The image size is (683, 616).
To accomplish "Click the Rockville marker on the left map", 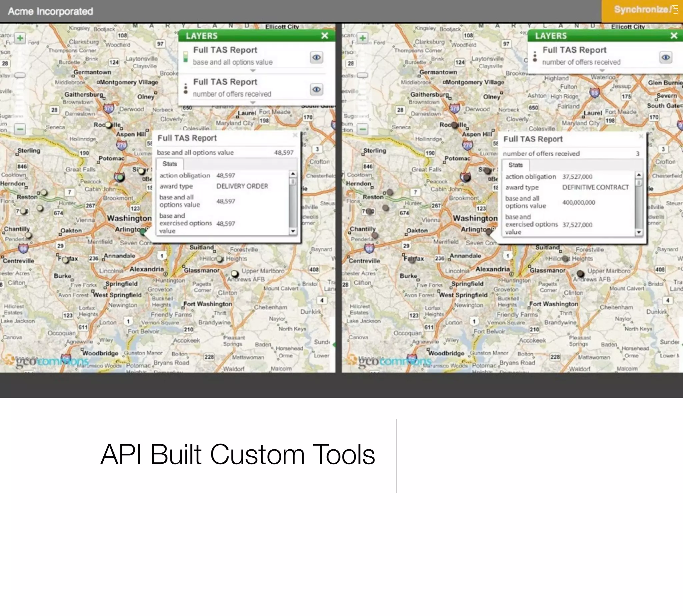I will coord(108,125).
